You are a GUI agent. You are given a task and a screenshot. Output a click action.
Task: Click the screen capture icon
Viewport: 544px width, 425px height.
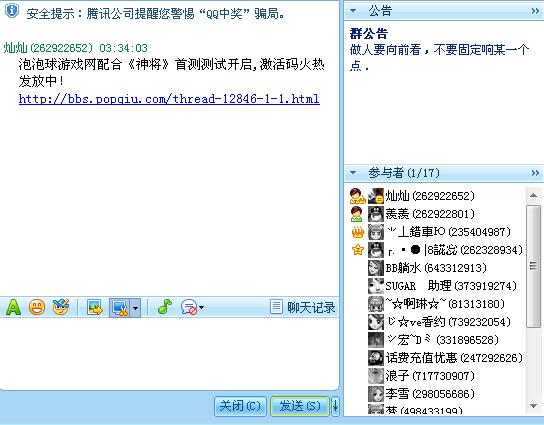120,307
